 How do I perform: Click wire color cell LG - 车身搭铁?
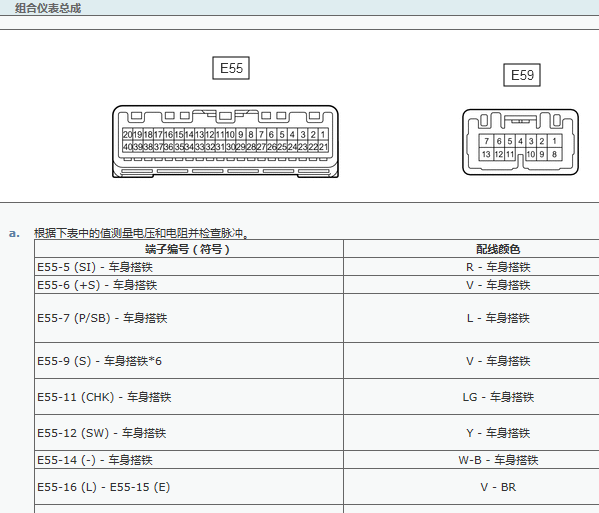[471, 396]
